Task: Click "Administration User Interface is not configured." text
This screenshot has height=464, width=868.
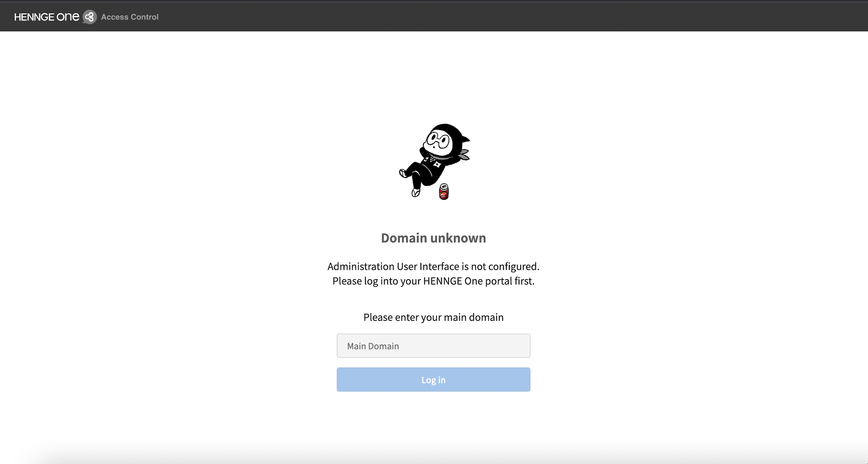Action: pos(433,266)
